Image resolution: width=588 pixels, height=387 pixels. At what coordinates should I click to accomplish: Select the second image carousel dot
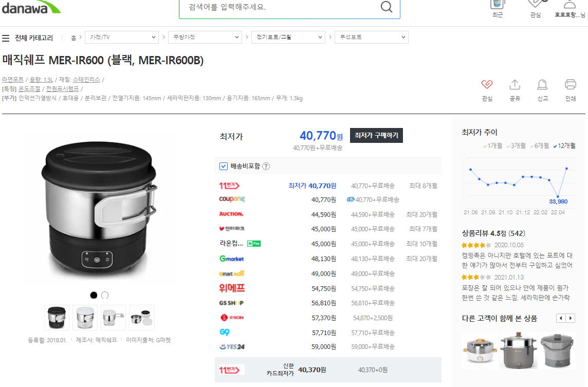pos(105,295)
